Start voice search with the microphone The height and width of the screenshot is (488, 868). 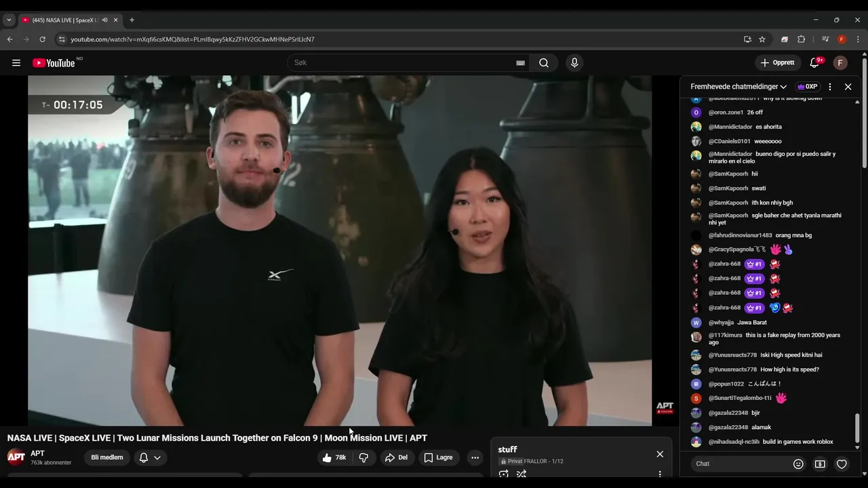[x=574, y=63]
